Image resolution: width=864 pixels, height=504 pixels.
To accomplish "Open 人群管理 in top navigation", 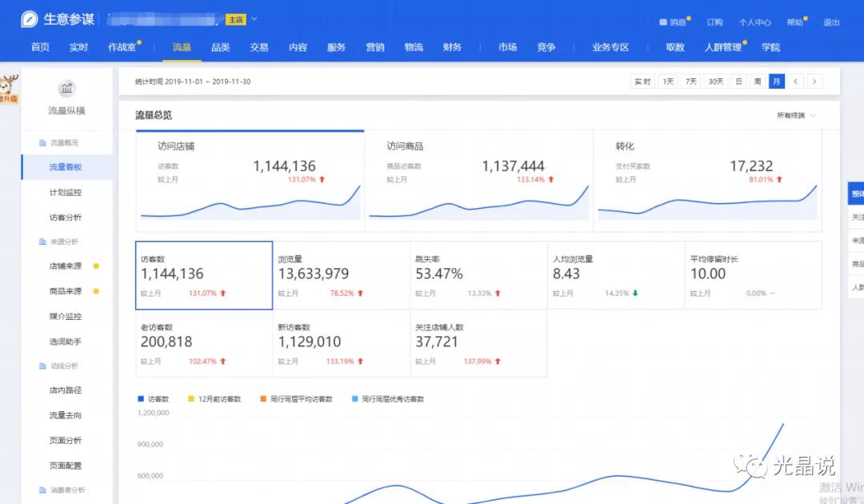I will click(x=723, y=47).
